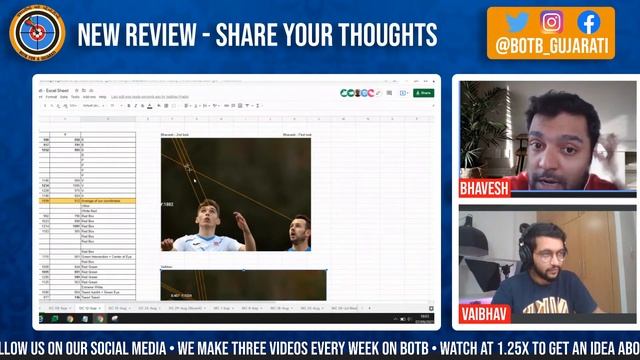Open the comment history icon beside Share
Viewport: 640px width, 360px height.
coord(389,93)
